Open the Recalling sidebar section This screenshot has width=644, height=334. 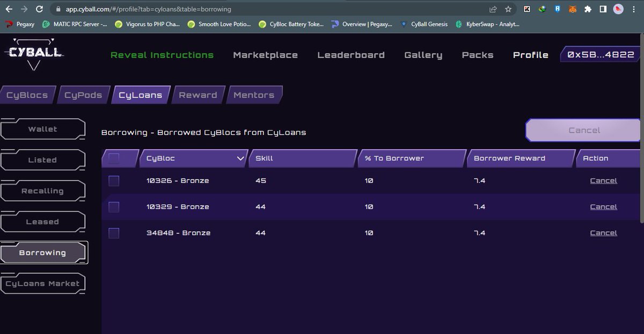(x=43, y=191)
